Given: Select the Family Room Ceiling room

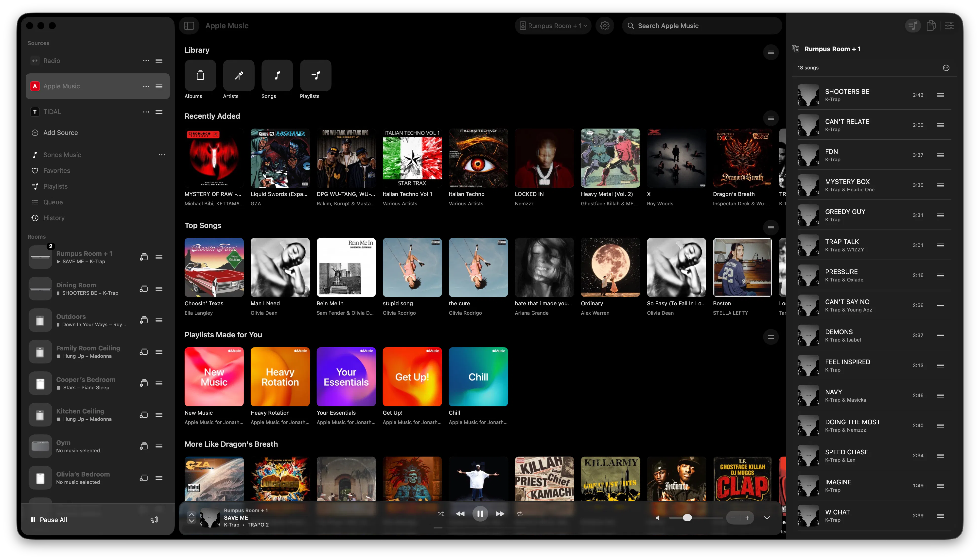Looking at the screenshot, I should [97, 351].
